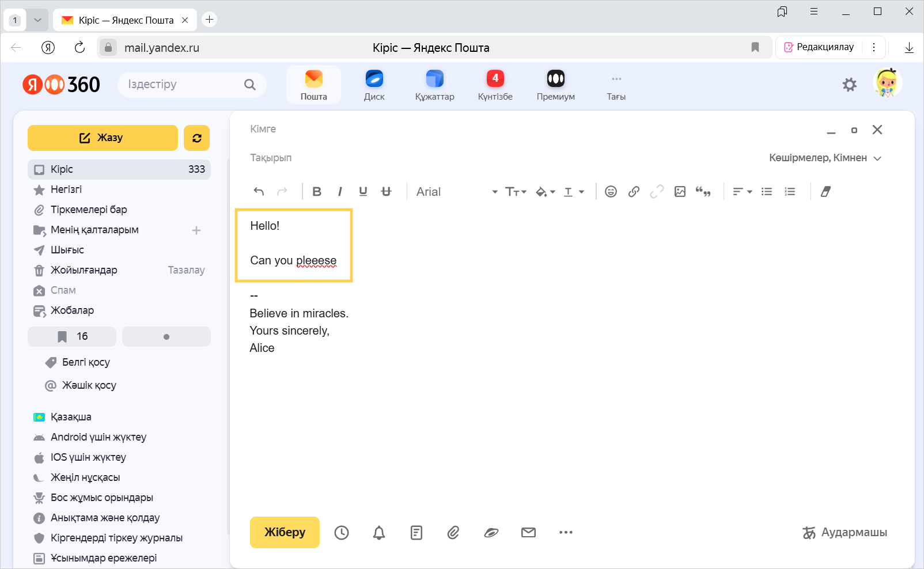Switch to the Күнтізбе calendar tab
The width and height of the screenshot is (924, 569).
[495, 85]
